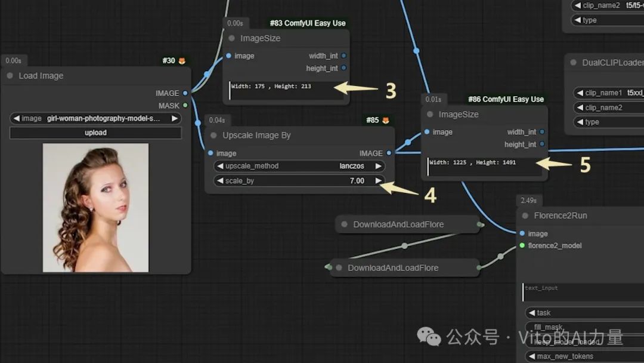
Task: Select next image file in Load Image
Action: click(175, 118)
